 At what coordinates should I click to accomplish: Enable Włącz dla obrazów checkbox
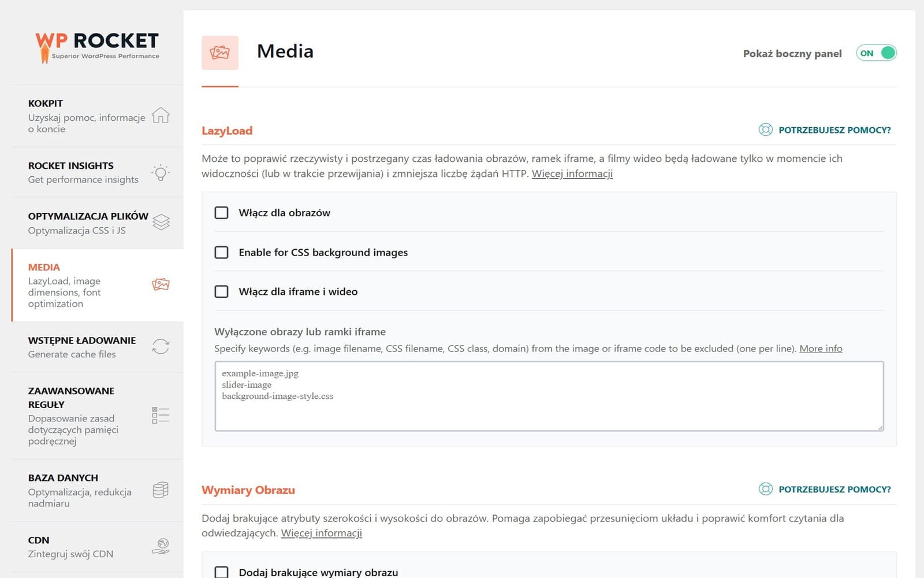(222, 213)
